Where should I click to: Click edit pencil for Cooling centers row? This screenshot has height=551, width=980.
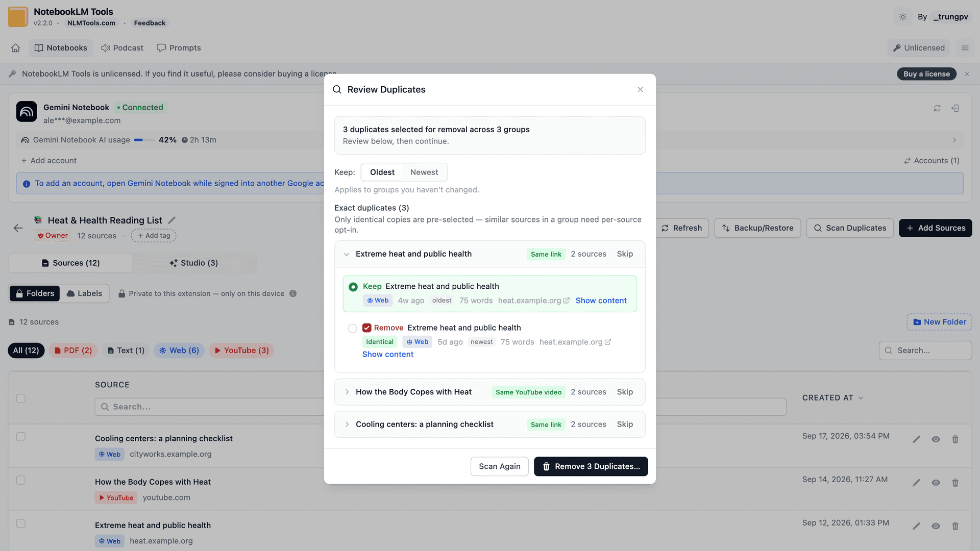[917, 439]
